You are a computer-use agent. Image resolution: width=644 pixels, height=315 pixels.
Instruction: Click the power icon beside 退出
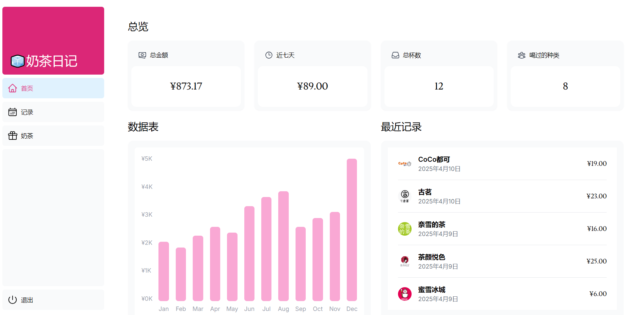click(13, 300)
